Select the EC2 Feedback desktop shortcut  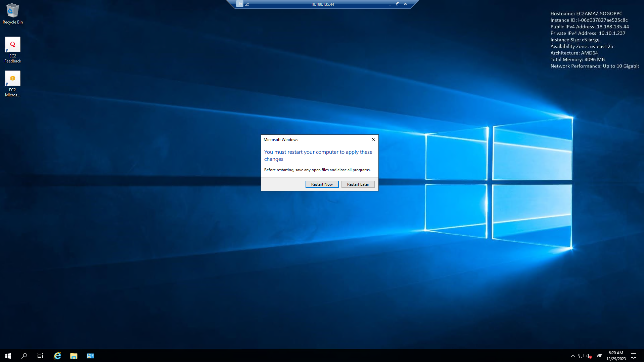12,49
